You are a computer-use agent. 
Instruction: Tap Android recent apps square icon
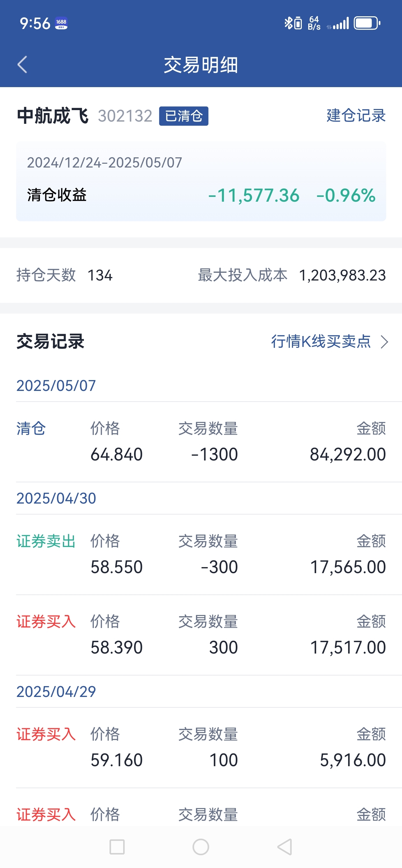click(x=117, y=847)
